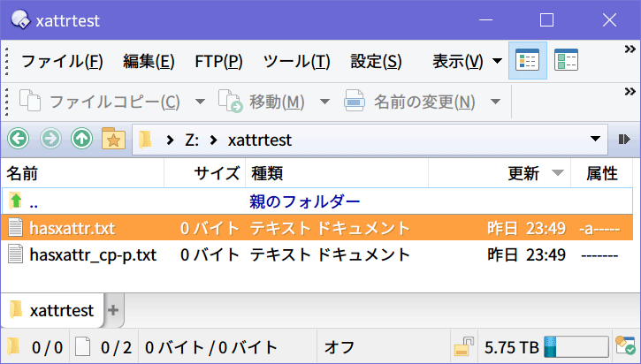Go up one folder with green arrow
Screen dimensions: 641x364
[x=81, y=139]
